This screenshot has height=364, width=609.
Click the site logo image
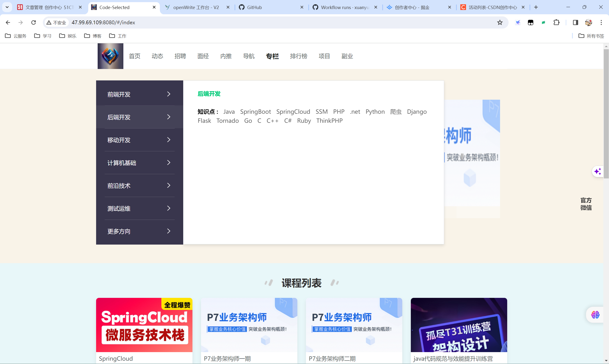coord(110,56)
